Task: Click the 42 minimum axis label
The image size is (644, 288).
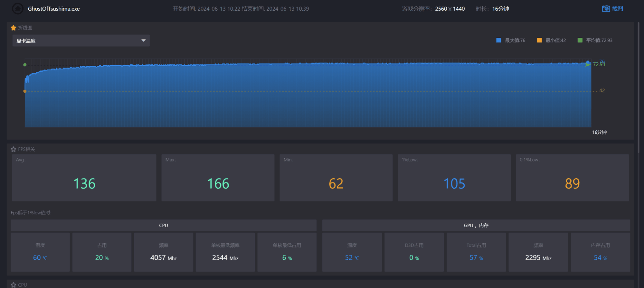Action: 602,91
